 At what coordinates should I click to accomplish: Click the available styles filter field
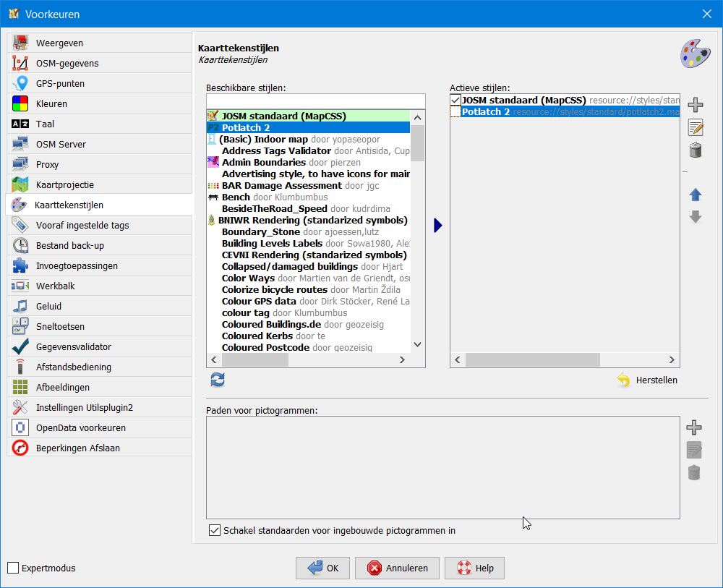(315, 101)
